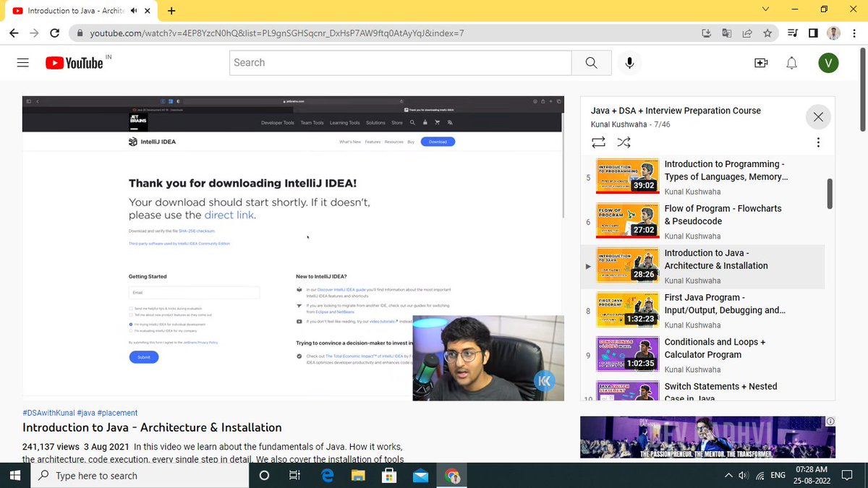Image resolution: width=868 pixels, height=488 pixels.
Task: Launch Microsoft Edge from the taskbar
Action: [326, 475]
